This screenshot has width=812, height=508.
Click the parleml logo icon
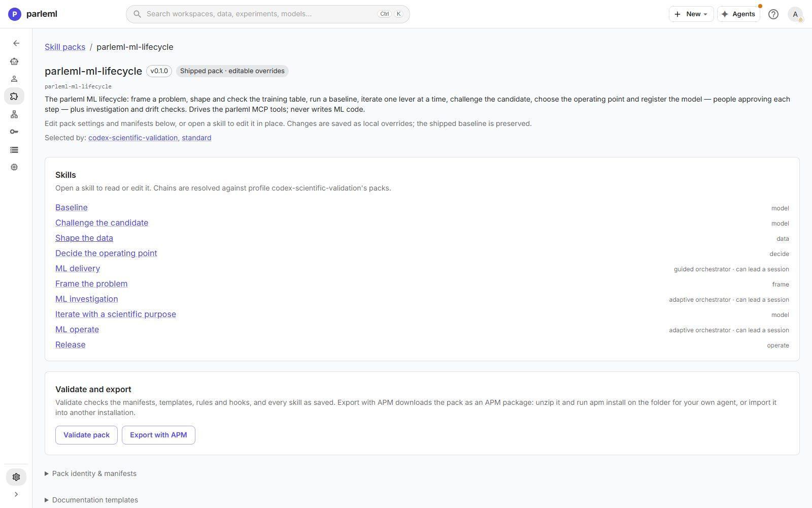[x=15, y=14]
